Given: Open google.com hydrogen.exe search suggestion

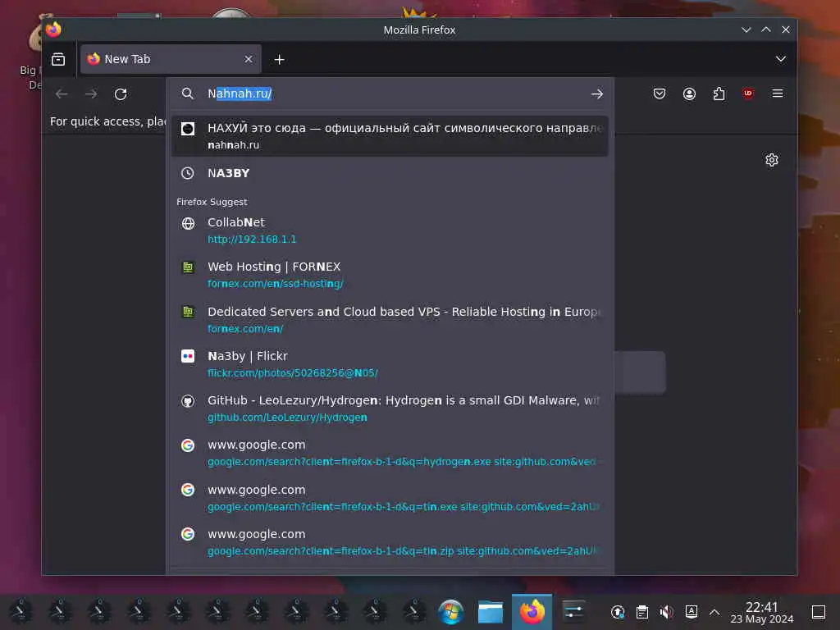Looking at the screenshot, I should click(390, 453).
